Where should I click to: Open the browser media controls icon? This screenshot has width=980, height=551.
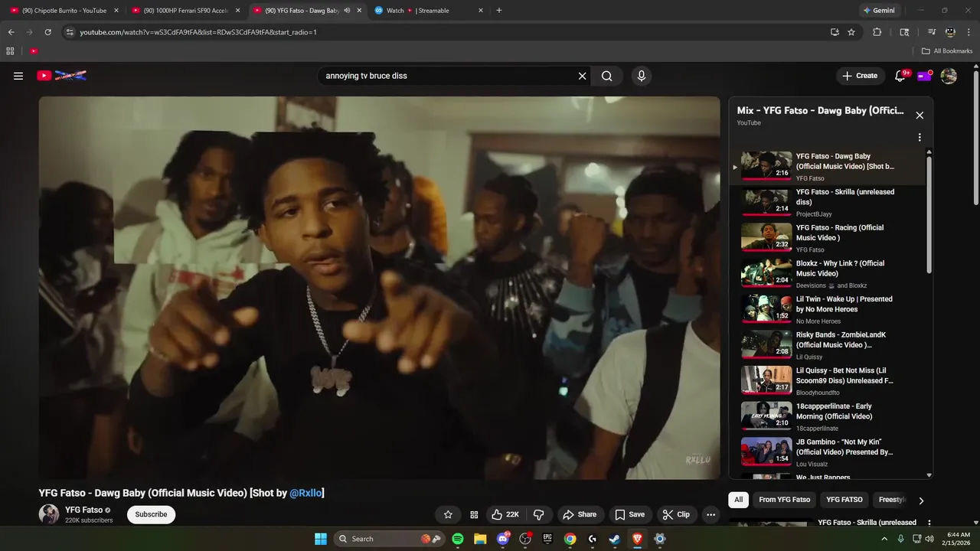pos(932,32)
